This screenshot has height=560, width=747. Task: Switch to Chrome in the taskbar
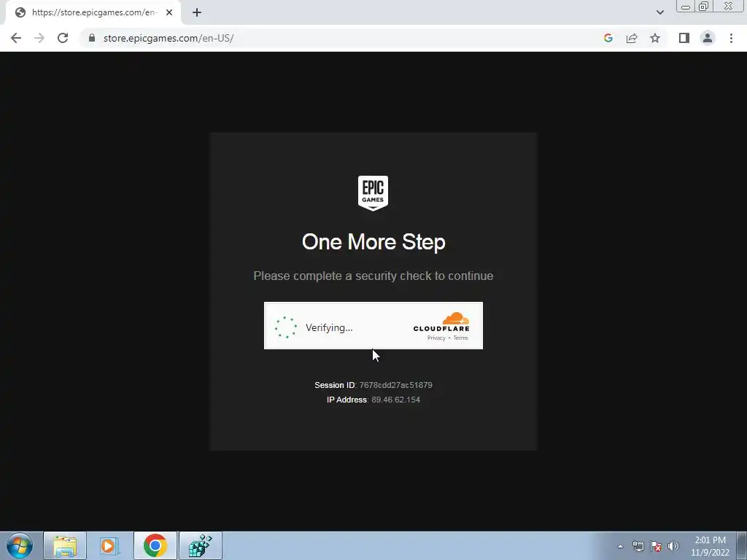pos(155,545)
